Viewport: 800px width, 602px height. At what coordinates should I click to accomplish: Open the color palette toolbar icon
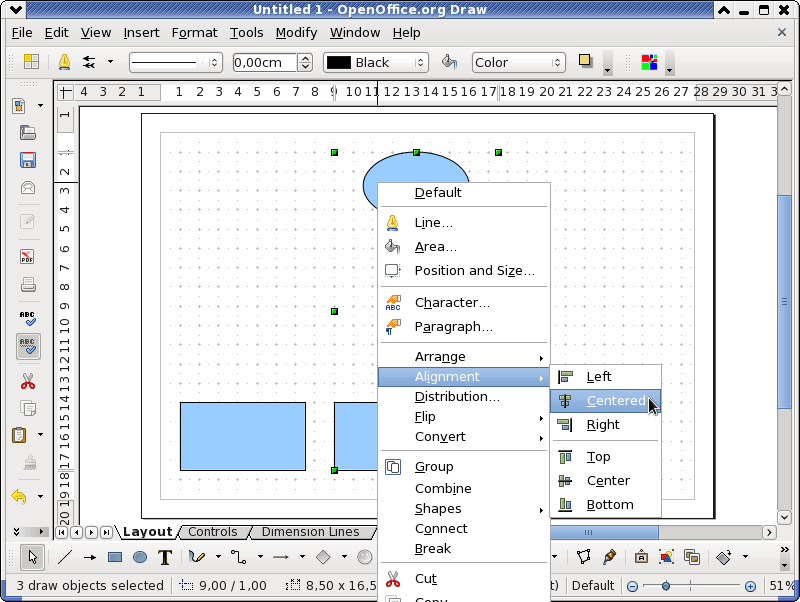point(649,62)
